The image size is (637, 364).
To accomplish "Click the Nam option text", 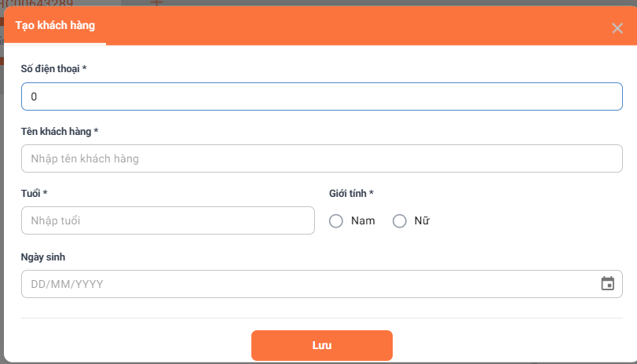I will (x=363, y=221).
